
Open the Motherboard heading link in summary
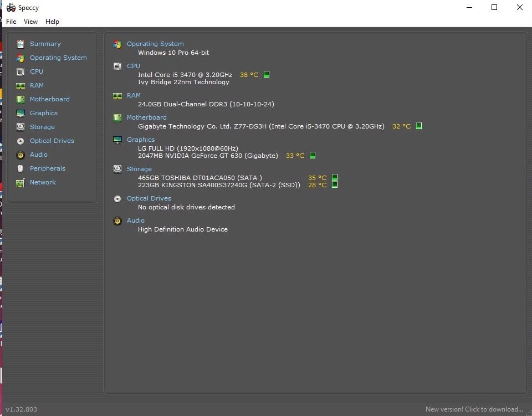coord(146,117)
